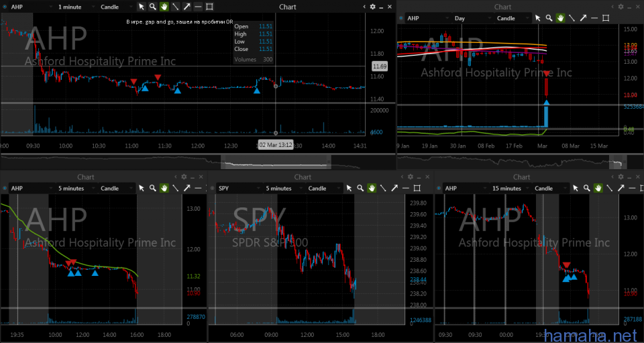Click the left chevron in the SPY chart title bar

(402, 177)
